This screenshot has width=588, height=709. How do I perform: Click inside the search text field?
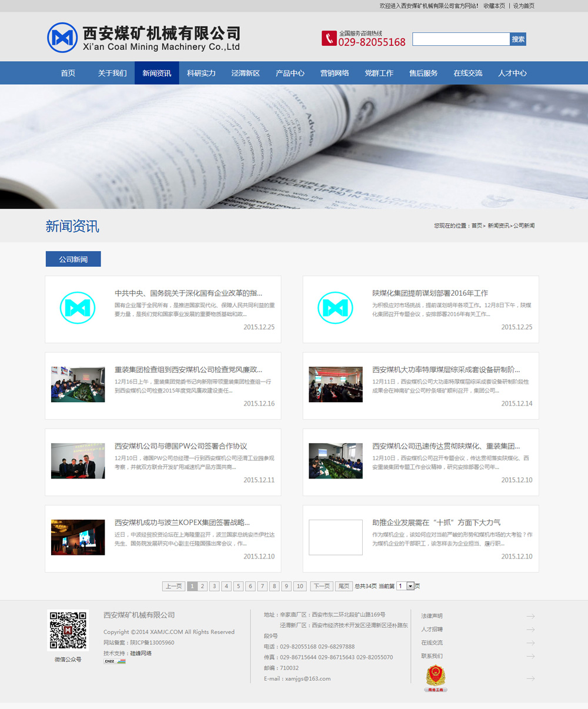click(x=460, y=39)
